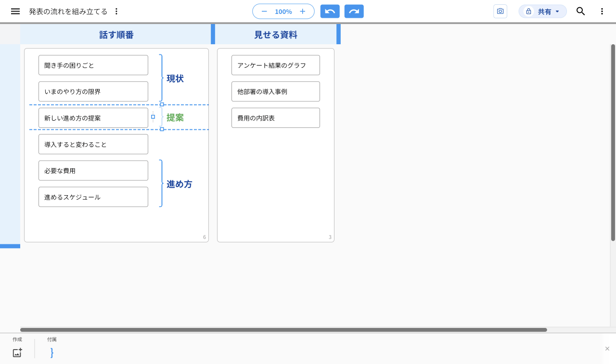Click the horizontal scrollbar
Viewport: 616px width, 364px height.
pos(283,330)
